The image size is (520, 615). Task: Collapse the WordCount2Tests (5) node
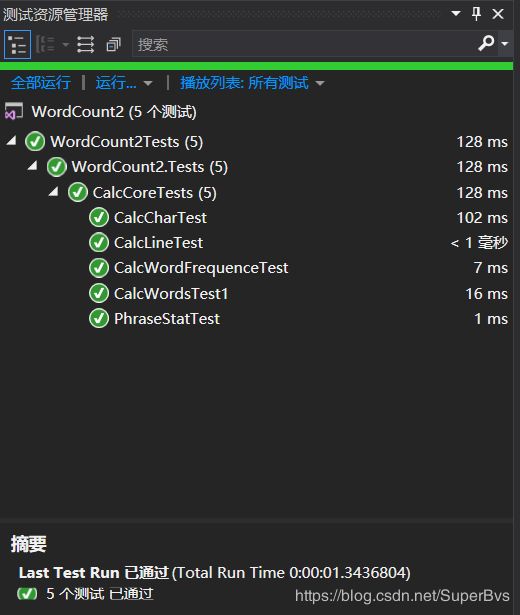coord(11,140)
